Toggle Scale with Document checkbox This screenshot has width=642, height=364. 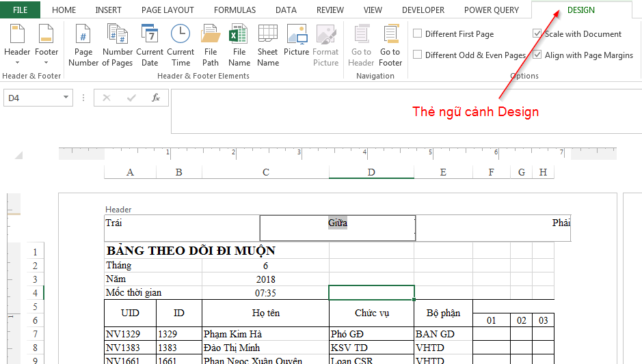[537, 33]
